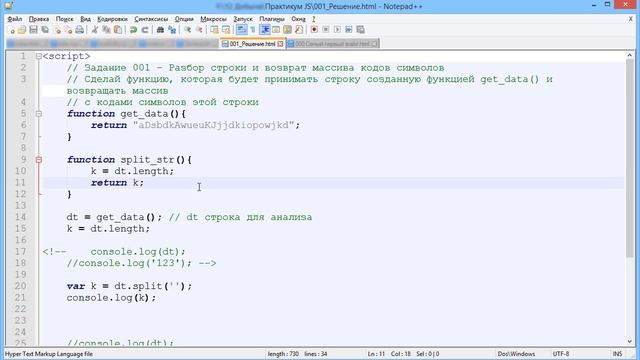640x360 pixels.
Task: Place the cursor in 'return k;' on line 11
Action: tap(118, 183)
